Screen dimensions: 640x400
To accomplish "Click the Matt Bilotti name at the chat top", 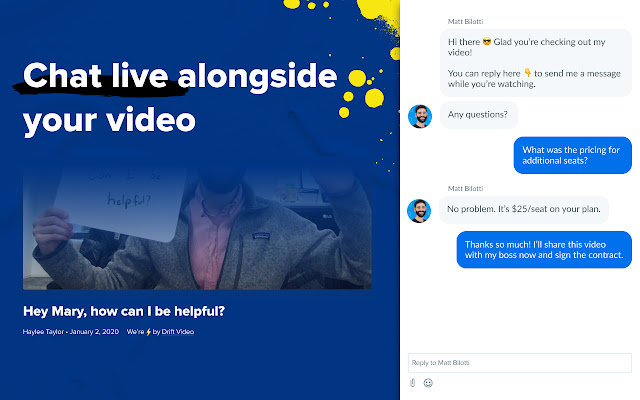I will click(467, 19).
